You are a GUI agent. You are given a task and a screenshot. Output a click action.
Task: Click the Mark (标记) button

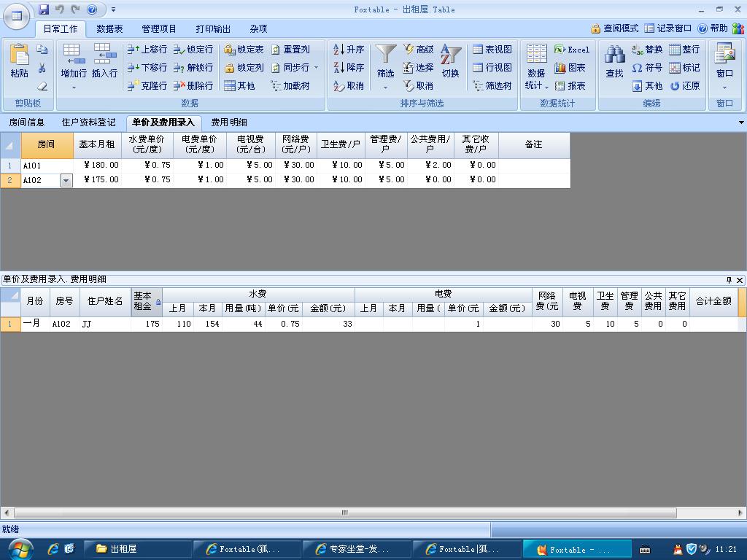pos(684,68)
